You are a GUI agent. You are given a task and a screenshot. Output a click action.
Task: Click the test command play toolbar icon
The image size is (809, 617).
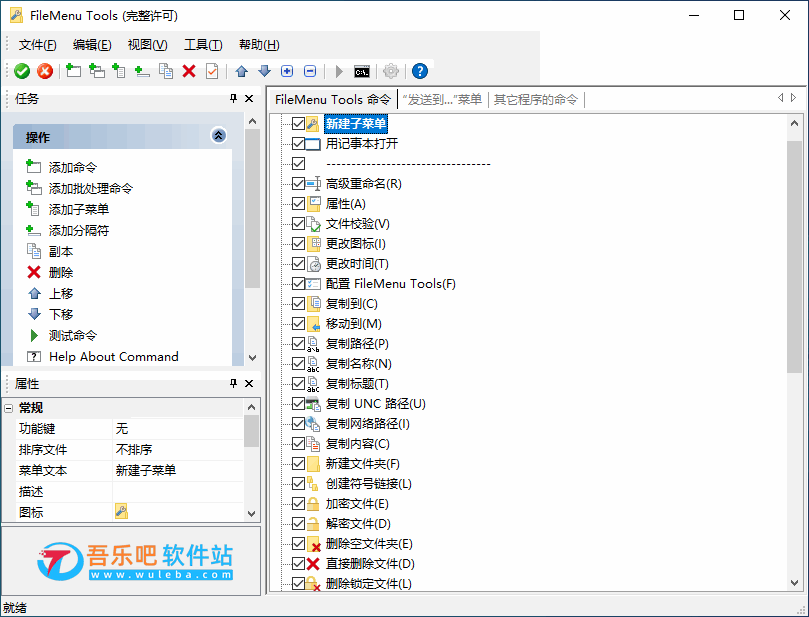point(339,71)
